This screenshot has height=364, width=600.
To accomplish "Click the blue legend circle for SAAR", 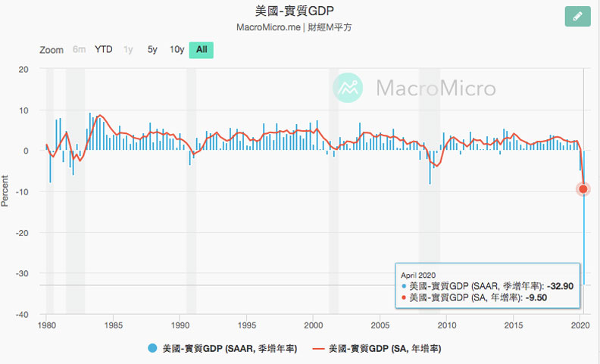I will pos(152,348).
